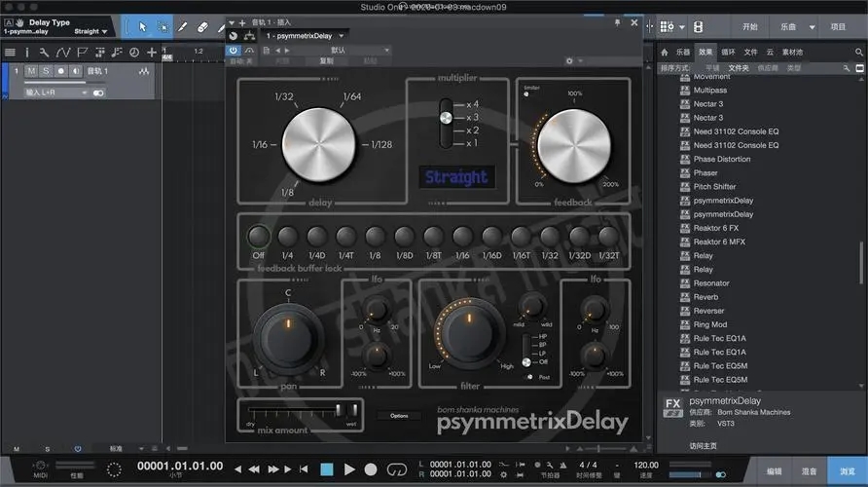Click the Play button in the transport
The image size is (868, 487).
[x=350, y=468]
